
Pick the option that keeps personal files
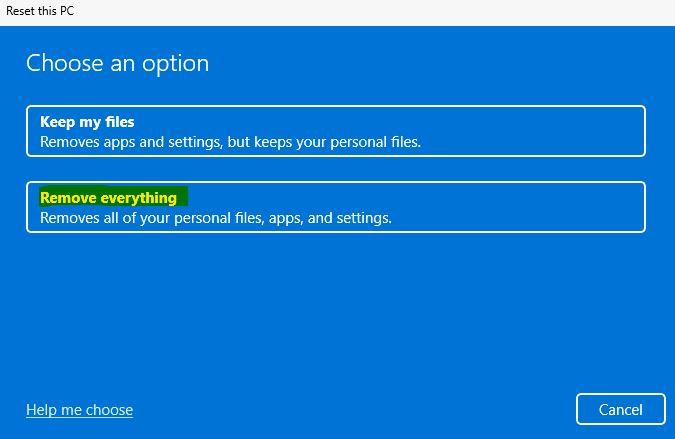tap(336, 131)
